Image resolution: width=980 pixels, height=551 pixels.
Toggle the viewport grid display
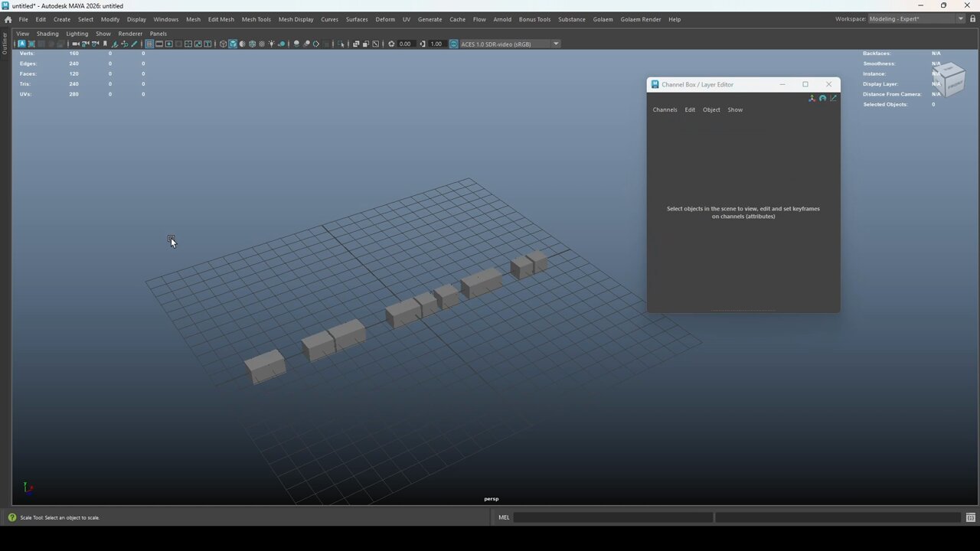pos(149,44)
